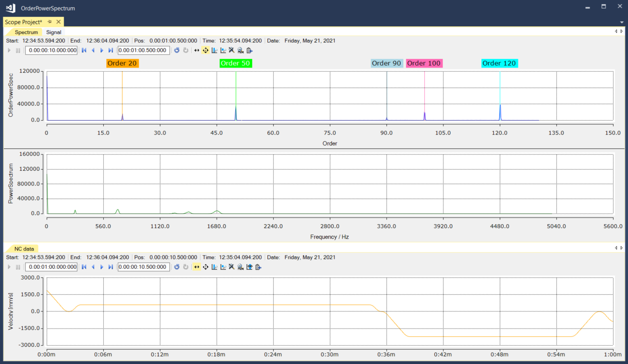Step backward in the NC data toolbar

pos(93,267)
